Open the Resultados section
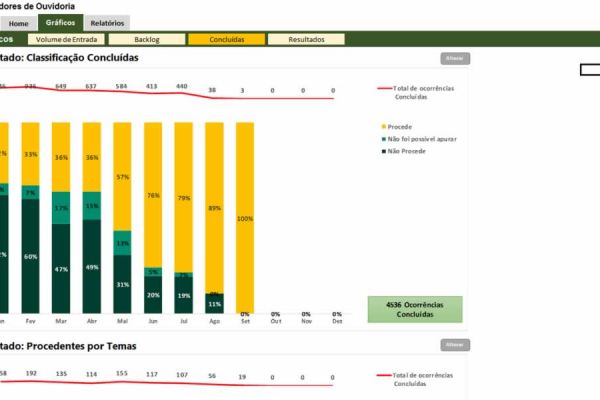 tap(305, 40)
